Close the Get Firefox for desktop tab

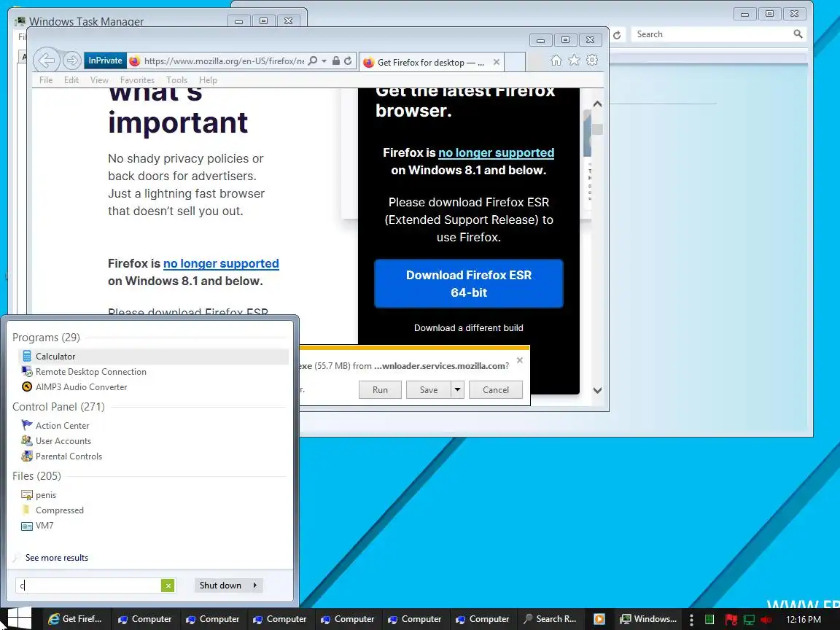[497, 62]
